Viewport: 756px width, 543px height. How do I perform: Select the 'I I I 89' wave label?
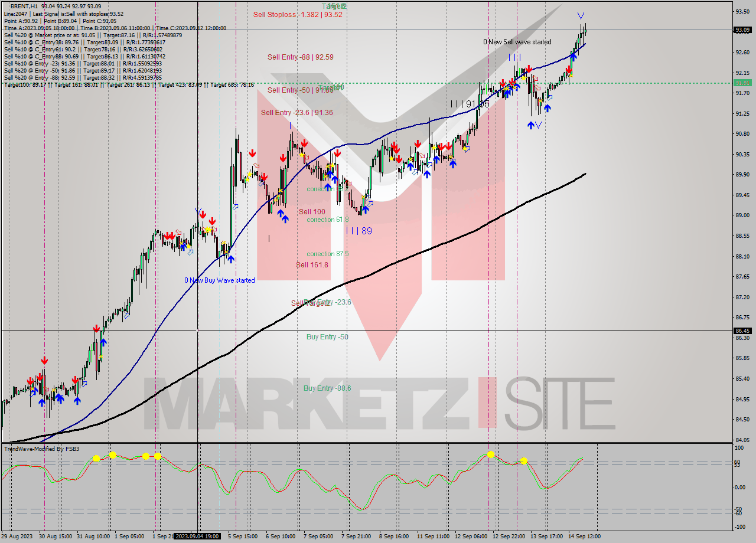click(x=359, y=231)
